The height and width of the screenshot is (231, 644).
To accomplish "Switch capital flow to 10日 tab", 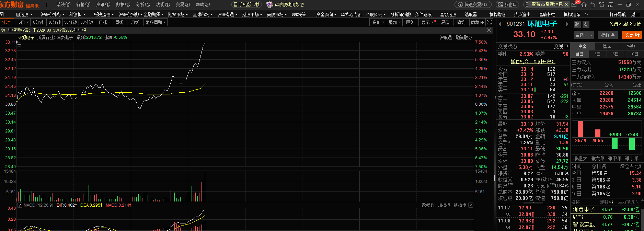I will click(634, 54).
